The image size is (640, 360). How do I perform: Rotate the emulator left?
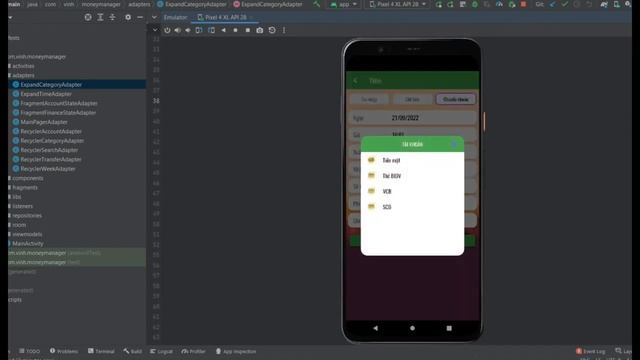point(199,30)
